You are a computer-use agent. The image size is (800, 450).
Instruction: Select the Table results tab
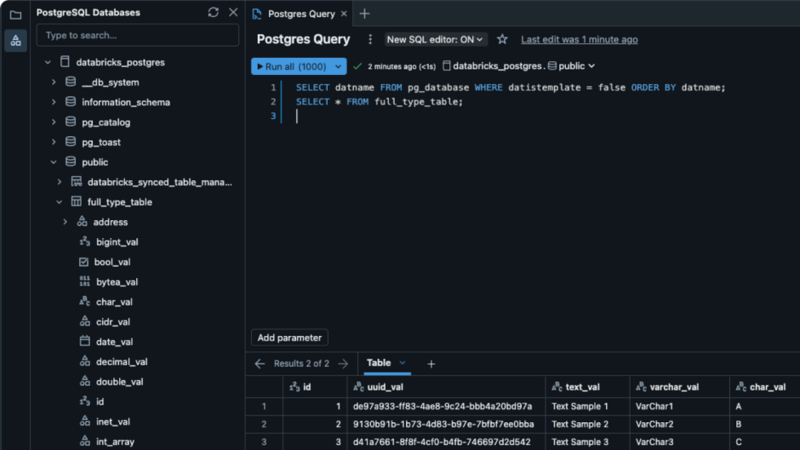click(x=379, y=363)
